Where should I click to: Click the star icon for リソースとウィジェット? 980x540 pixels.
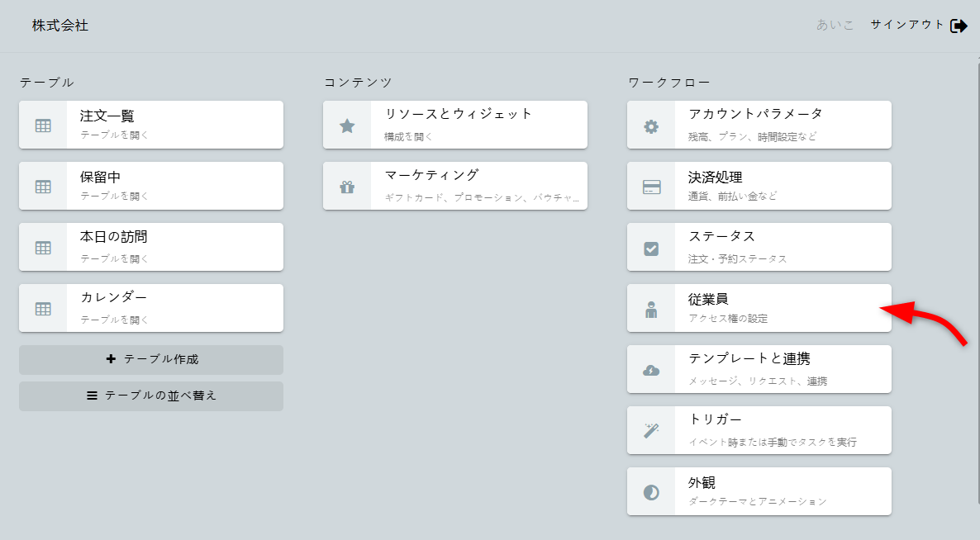347,126
